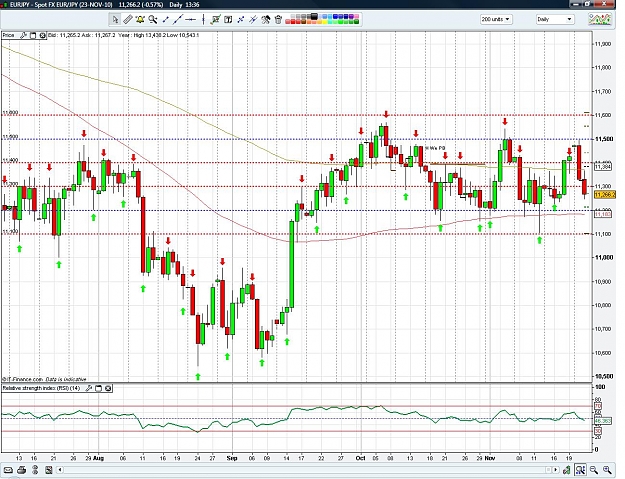Select the arrow pointer tool
The width and height of the screenshot is (625, 479).
115,19
